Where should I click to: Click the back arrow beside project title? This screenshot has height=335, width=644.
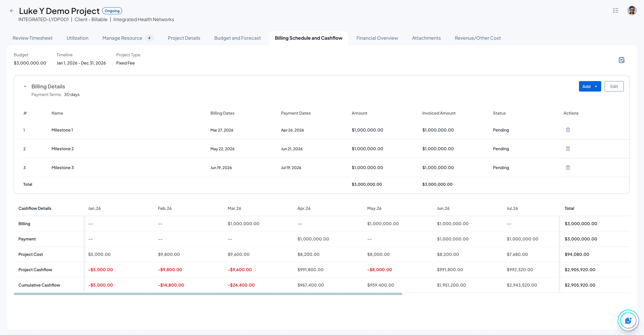pyautogui.click(x=12, y=11)
